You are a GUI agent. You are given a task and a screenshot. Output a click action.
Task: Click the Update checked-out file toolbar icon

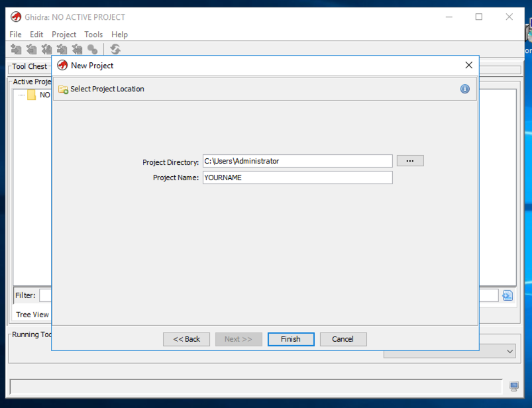[46, 49]
